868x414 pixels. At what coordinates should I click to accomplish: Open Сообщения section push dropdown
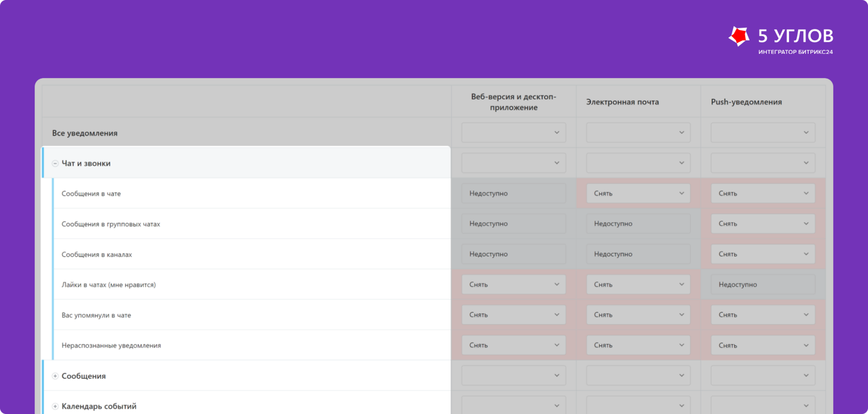point(763,376)
